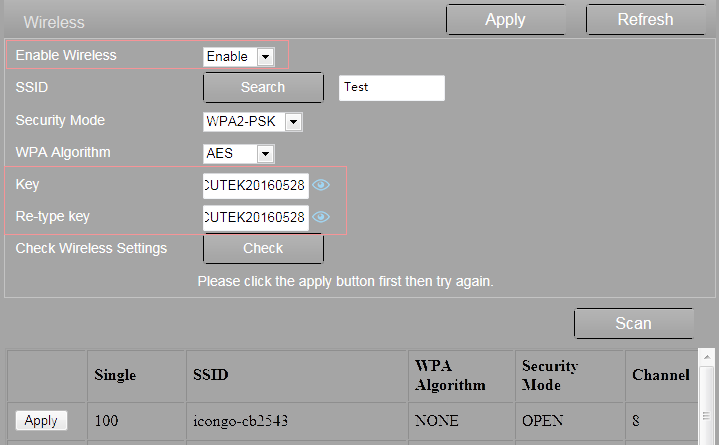Screen dimensions: 719x445
Task: Click the Single column header
Action: click(136, 375)
